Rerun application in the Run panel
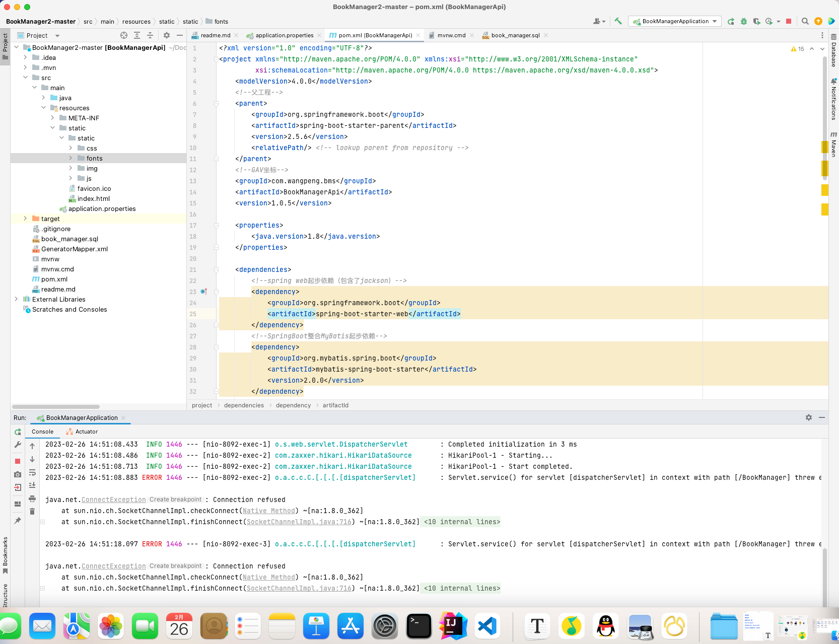 click(18, 432)
